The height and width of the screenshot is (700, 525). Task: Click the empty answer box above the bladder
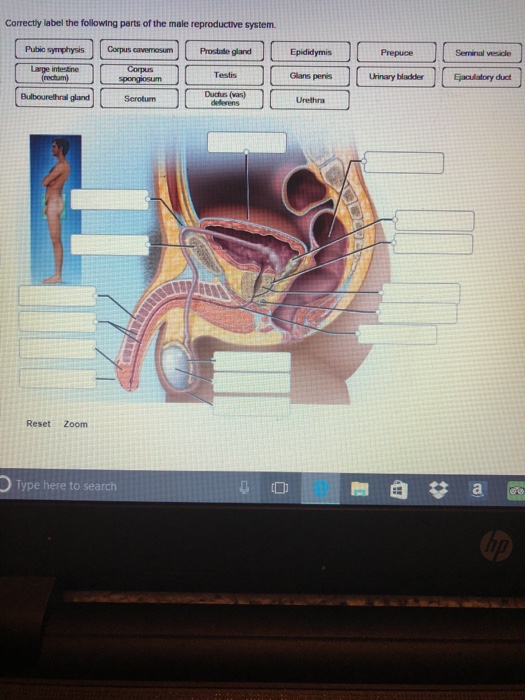247,142
